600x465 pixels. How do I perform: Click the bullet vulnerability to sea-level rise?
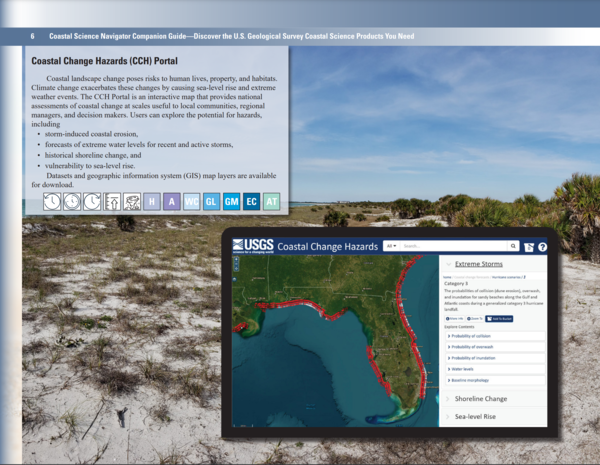90,166
